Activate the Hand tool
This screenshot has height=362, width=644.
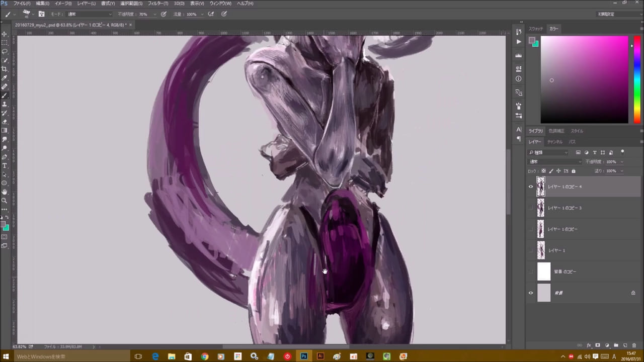point(5,192)
